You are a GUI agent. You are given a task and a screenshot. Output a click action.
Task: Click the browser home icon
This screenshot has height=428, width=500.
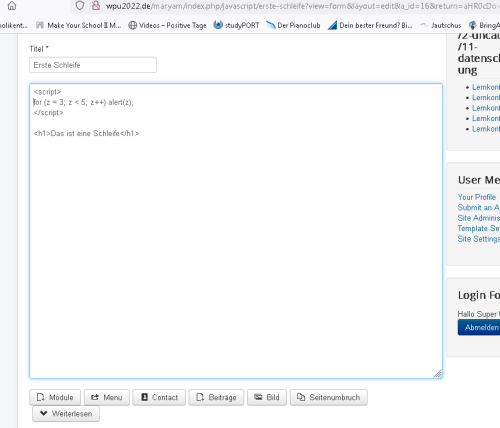[x=12, y=6]
